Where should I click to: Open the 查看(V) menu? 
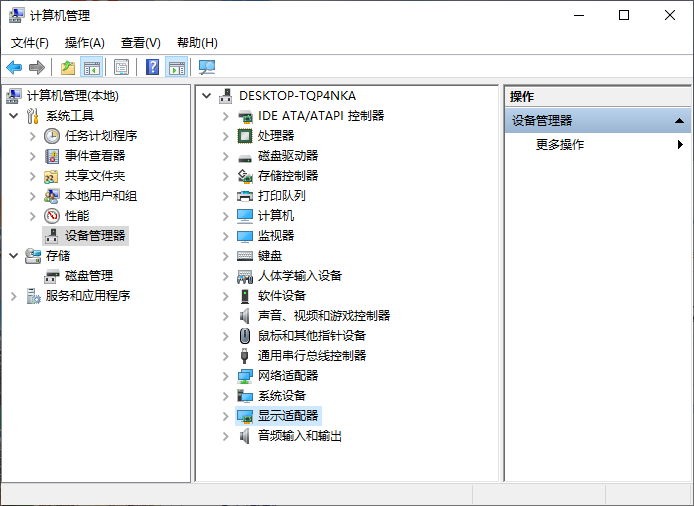click(x=140, y=43)
